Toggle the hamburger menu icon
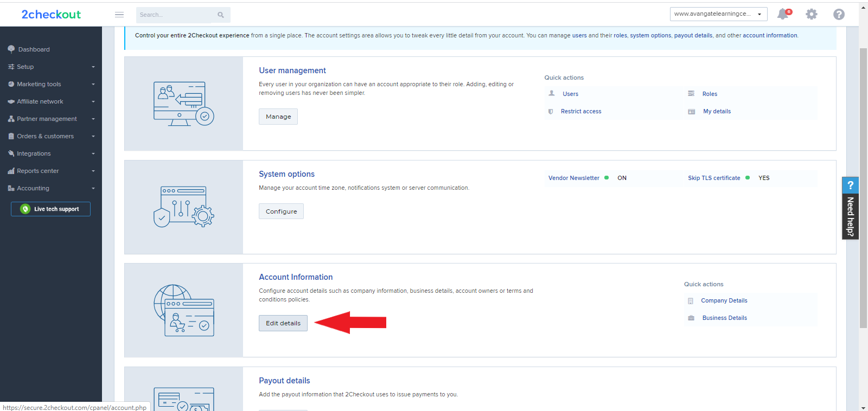Screen dimensions: 868x411 click(x=119, y=15)
